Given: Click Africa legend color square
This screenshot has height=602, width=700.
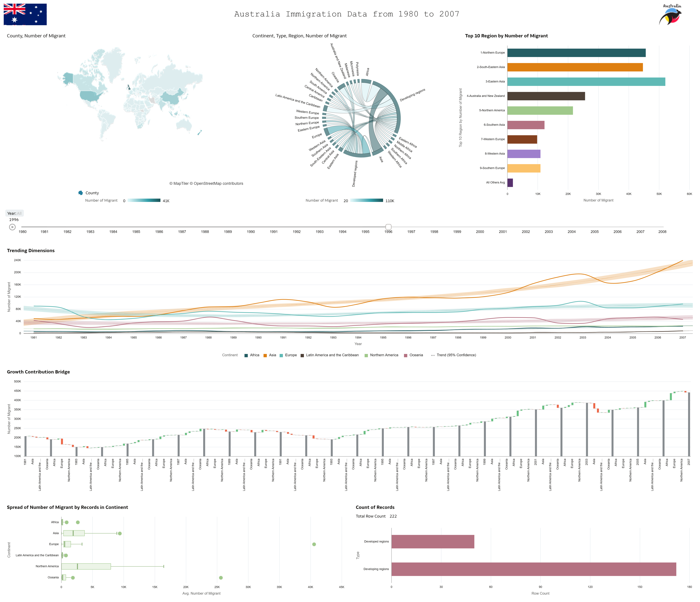Looking at the screenshot, I should [246, 355].
